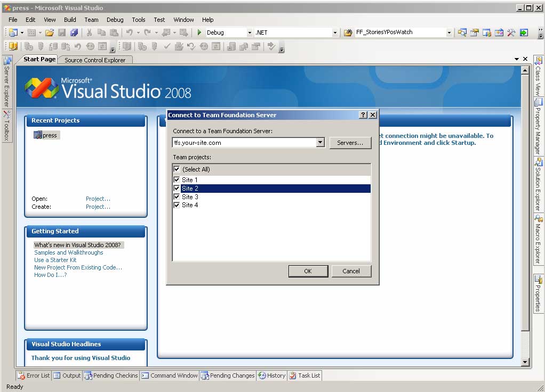
Task: Uncheck the Site 1 checkbox
Action: [x=177, y=179]
